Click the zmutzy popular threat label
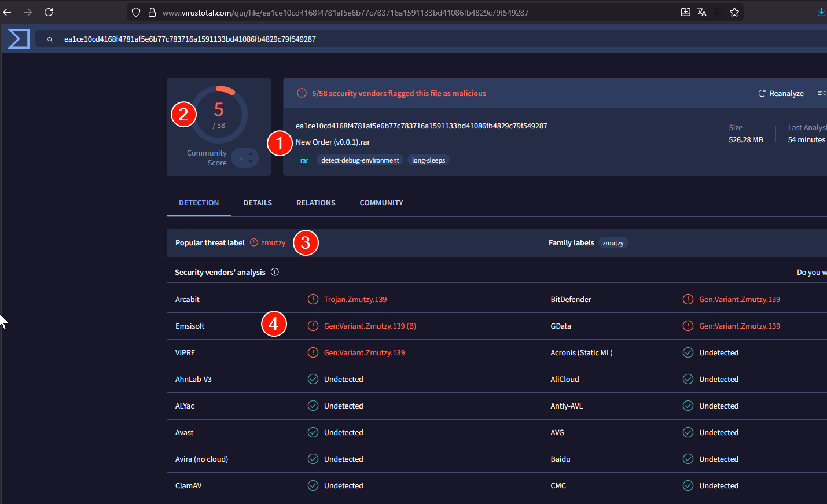Viewport: 827px width, 504px height. coord(273,242)
